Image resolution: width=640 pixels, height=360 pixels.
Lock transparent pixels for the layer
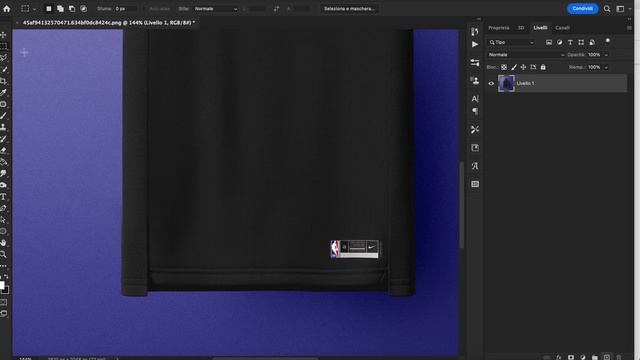504,67
